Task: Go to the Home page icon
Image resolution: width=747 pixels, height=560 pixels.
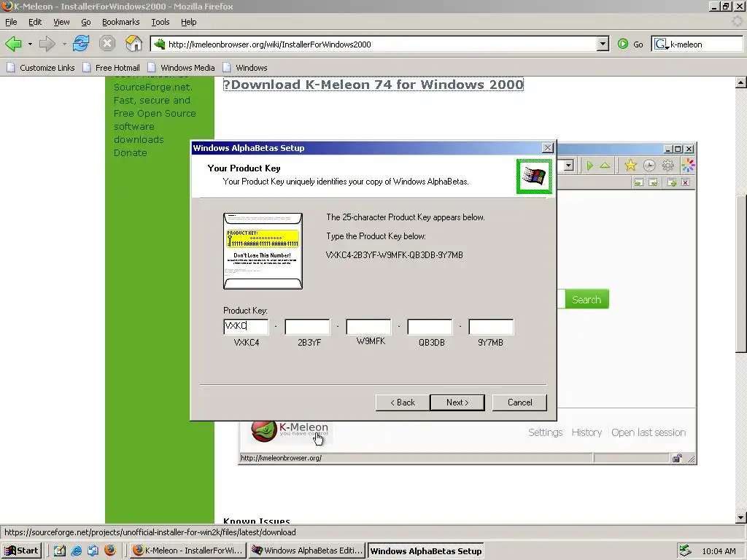Action: point(134,44)
